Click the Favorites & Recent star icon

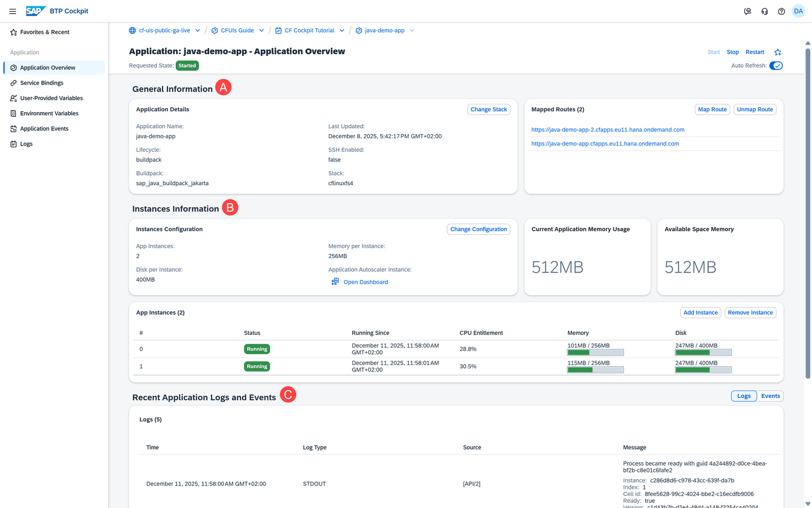coord(14,32)
